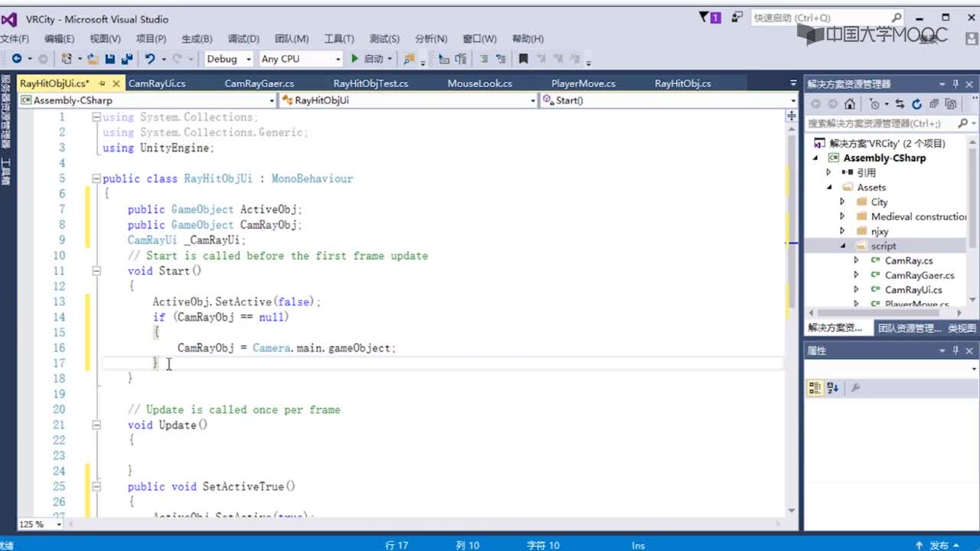Image resolution: width=980 pixels, height=551 pixels.
Task: Expand the 引用 references node
Action: (828, 173)
